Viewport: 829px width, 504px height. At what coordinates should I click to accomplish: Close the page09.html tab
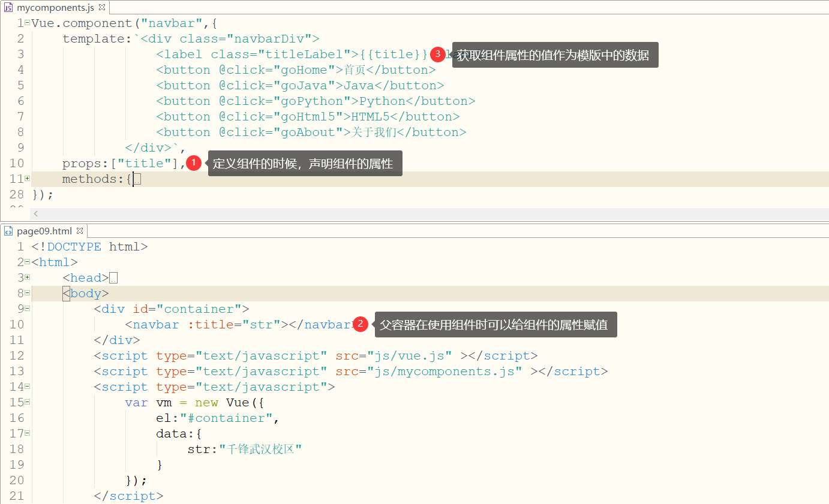[x=80, y=231]
